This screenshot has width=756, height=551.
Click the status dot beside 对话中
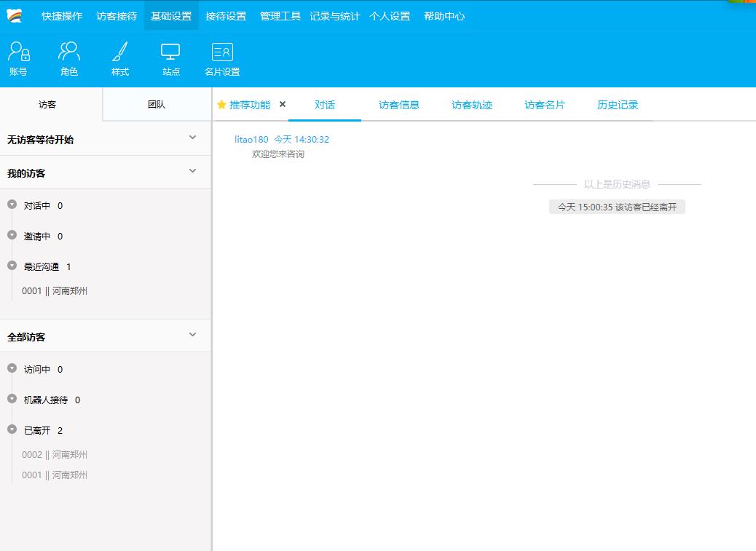(10, 205)
